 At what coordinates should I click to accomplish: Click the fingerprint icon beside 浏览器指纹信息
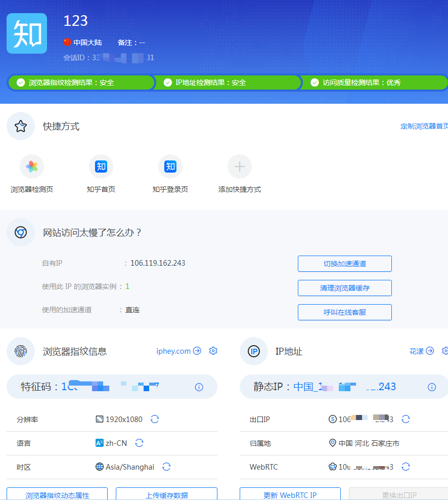pyautogui.click(x=20, y=351)
